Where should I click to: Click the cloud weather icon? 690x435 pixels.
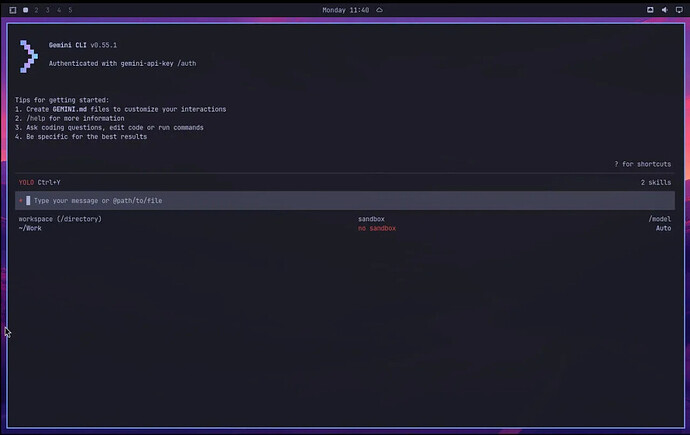coord(379,10)
